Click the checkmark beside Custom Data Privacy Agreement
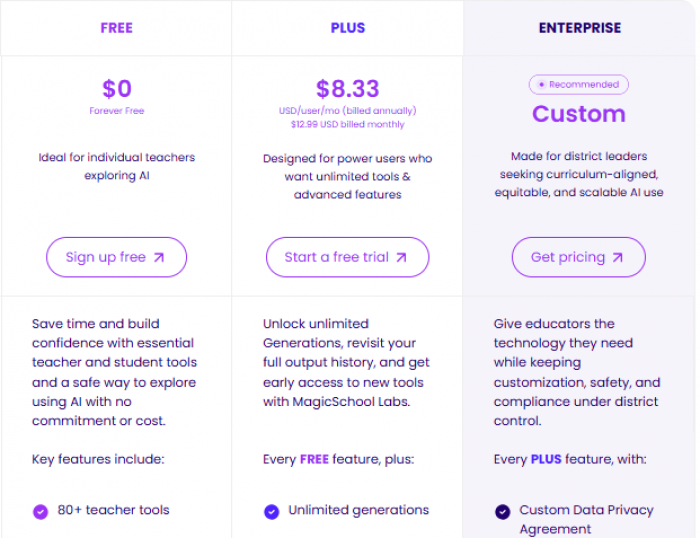The width and height of the screenshot is (700, 538). [x=502, y=511]
